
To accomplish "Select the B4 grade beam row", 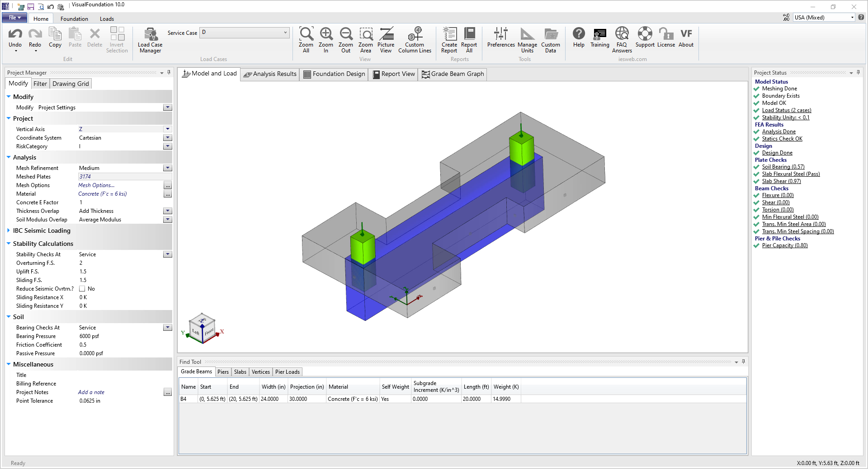I will (350, 399).
